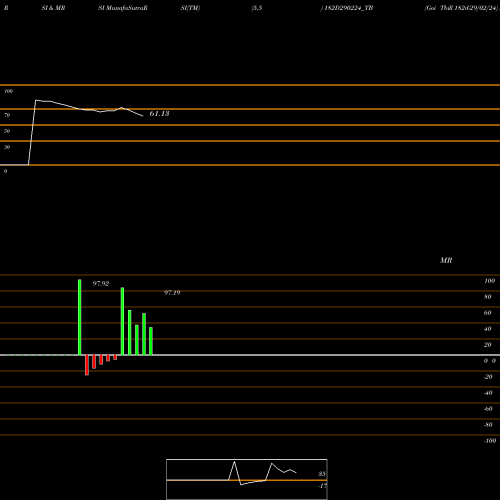500x500 pixels.
Task: Click the 30 label on RSI axis
Action: click(7, 147)
